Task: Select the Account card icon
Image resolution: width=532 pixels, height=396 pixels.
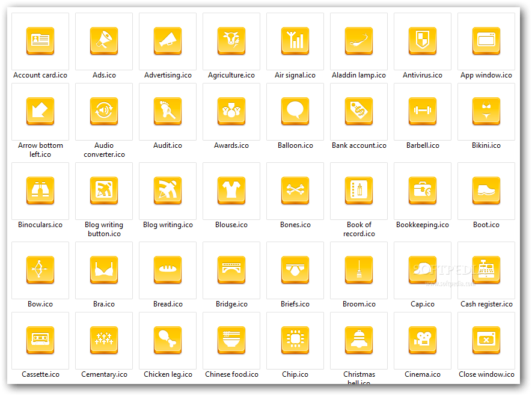Action: pyautogui.click(x=40, y=41)
